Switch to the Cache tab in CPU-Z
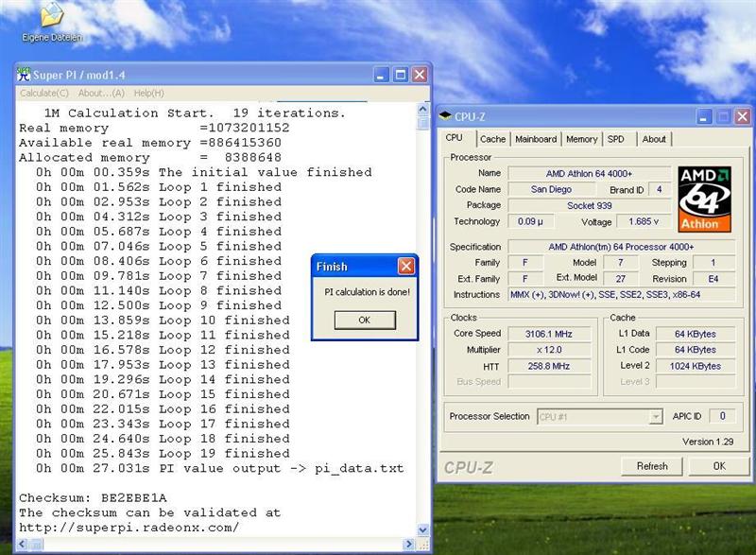This screenshot has width=756, height=555. click(x=492, y=139)
